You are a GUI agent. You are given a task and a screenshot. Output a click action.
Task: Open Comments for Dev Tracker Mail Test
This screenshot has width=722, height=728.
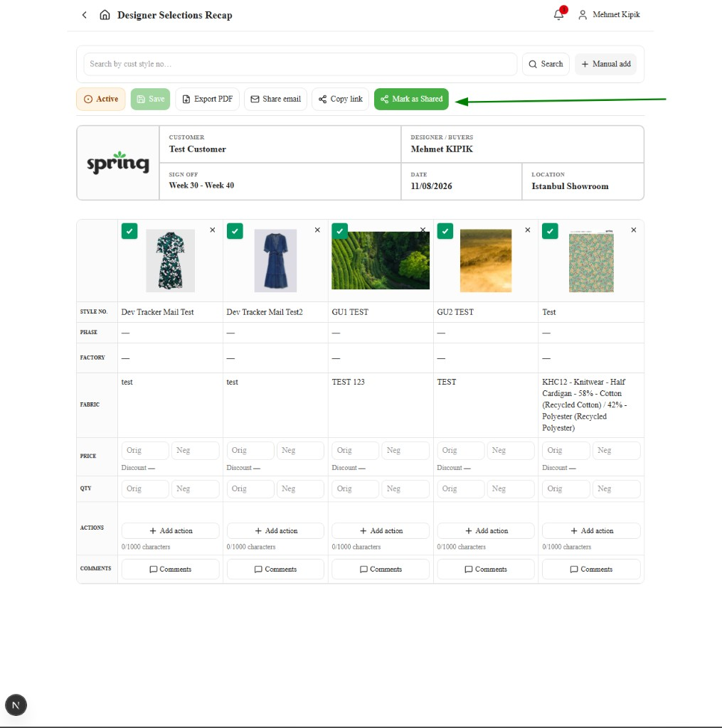[171, 569]
